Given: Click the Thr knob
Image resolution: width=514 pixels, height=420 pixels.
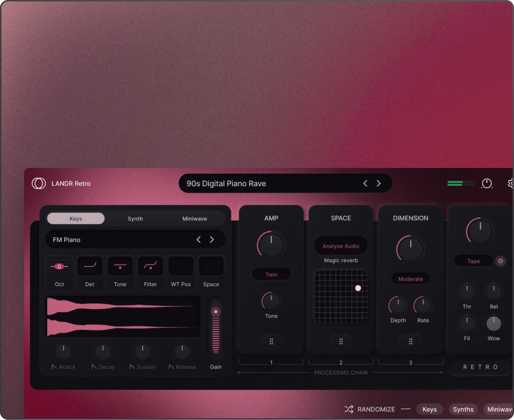Looking at the screenshot, I should tap(467, 292).
